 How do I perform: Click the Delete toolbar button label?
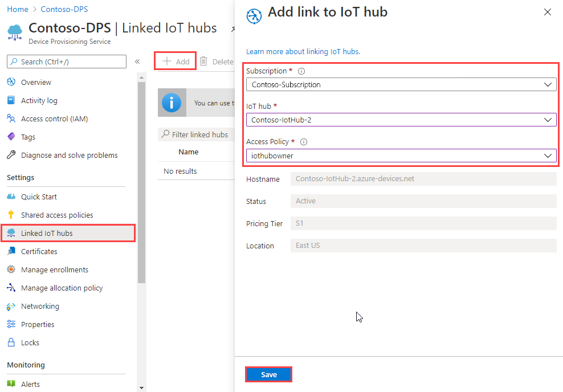pyautogui.click(x=223, y=62)
